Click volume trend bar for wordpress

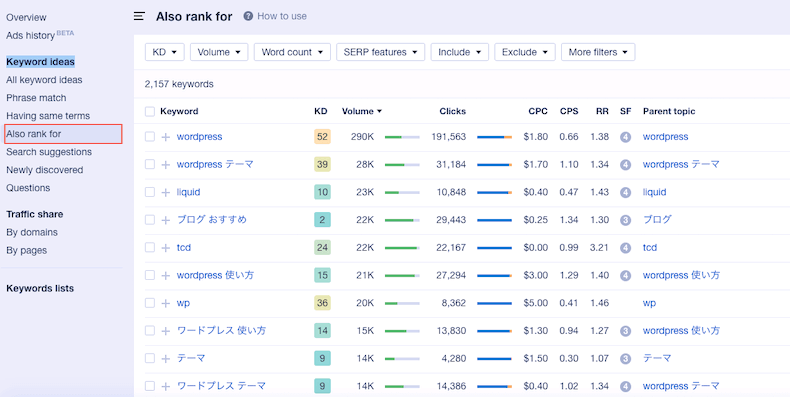[x=402, y=137]
